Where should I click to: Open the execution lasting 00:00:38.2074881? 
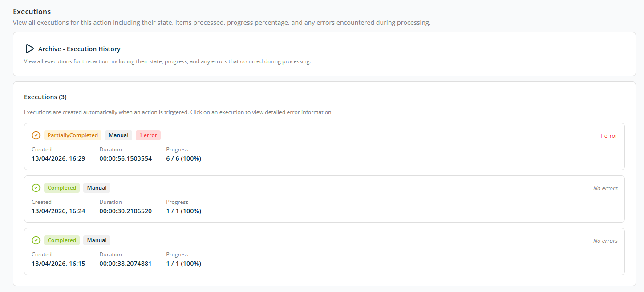324,251
